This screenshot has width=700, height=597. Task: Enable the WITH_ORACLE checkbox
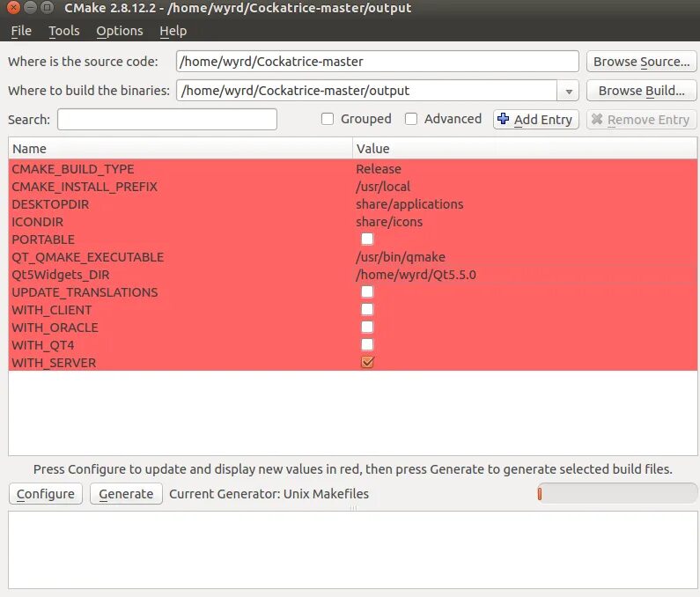[x=367, y=327]
